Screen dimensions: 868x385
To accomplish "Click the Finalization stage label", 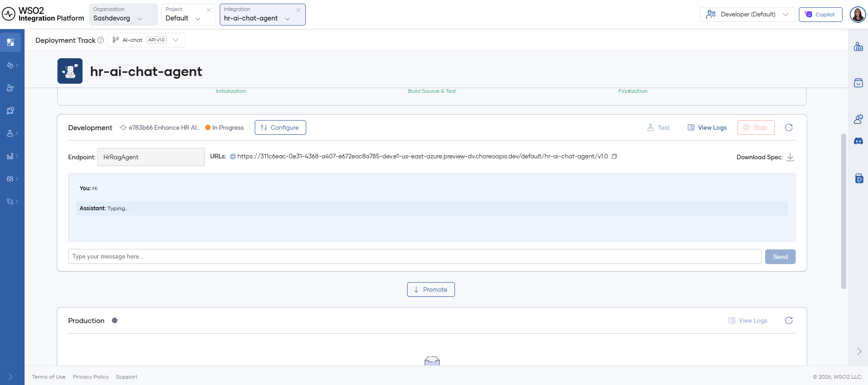I will click(633, 91).
